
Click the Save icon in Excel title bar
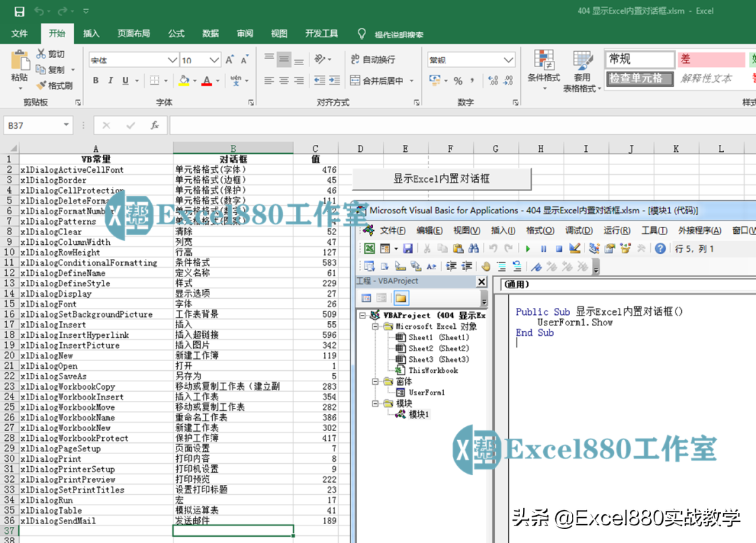click(20, 11)
